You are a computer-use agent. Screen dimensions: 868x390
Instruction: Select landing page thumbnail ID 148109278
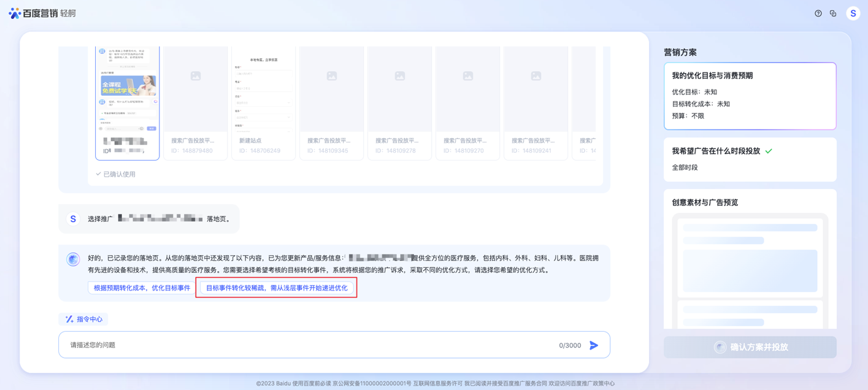click(399, 101)
